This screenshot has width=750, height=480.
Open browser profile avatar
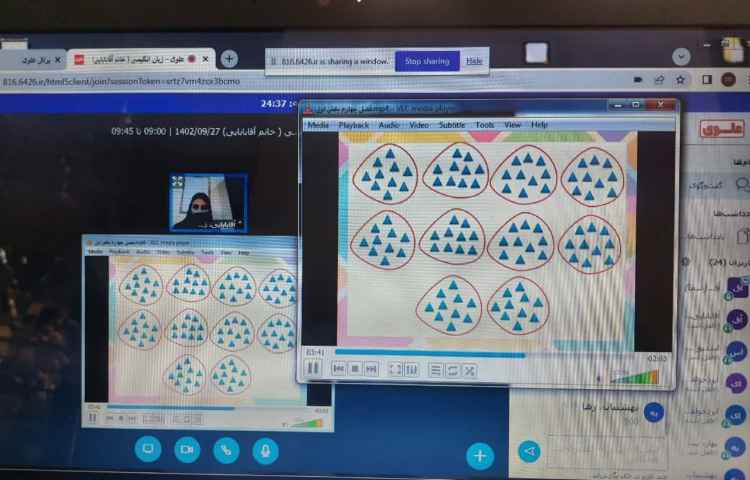(728, 79)
